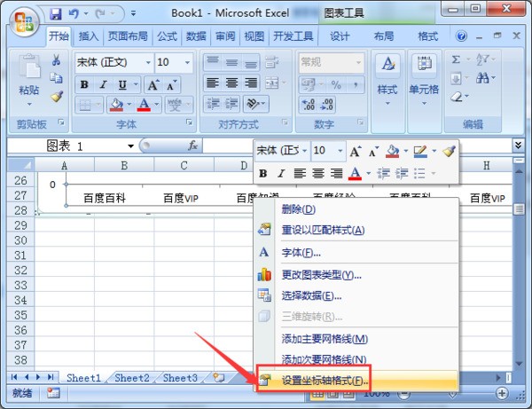Image resolution: width=532 pixels, height=409 pixels.
Task: Save the workbook from Quick Access toolbar
Action: pyautogui.click(x=56, y=14)
